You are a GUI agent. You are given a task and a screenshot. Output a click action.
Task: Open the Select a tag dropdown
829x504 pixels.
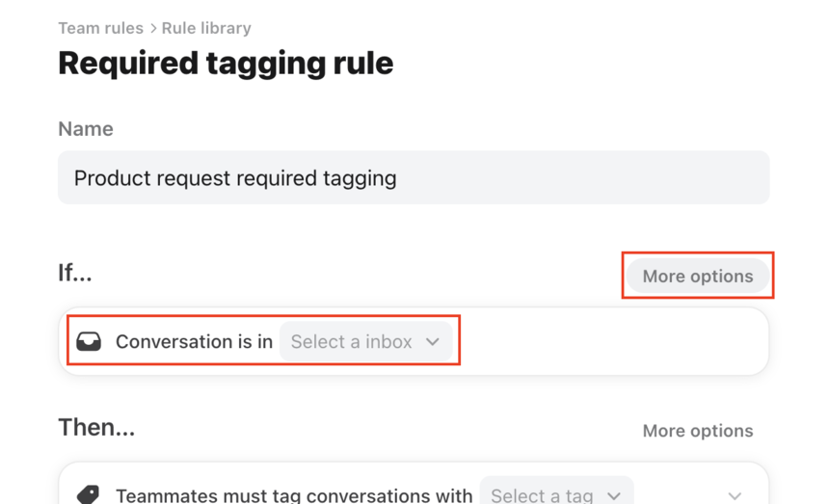pos(556,491)
